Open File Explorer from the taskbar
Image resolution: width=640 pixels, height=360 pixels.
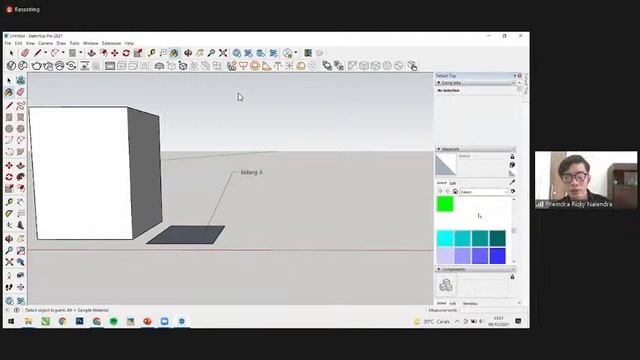click(28, 322)
